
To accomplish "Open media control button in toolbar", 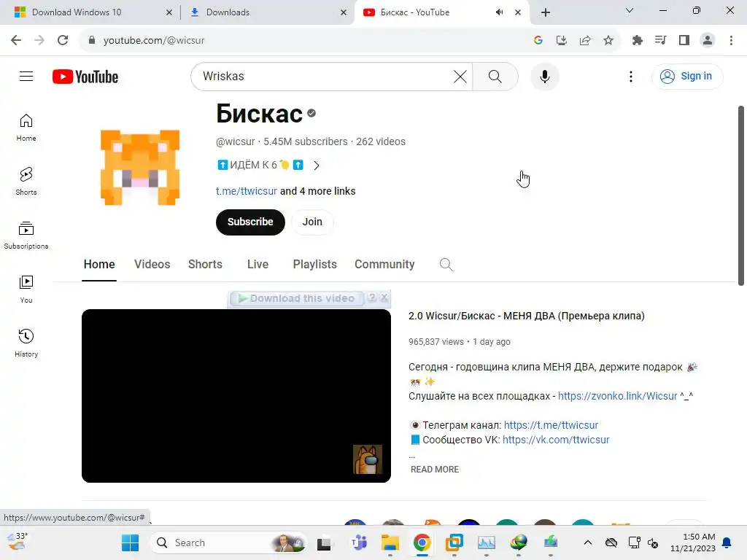I will [661, 40].
